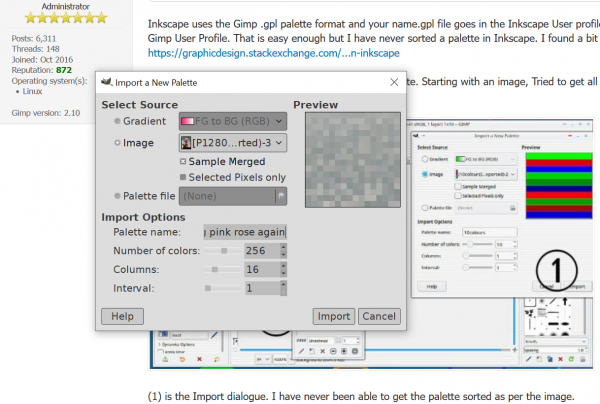Decrease Columns value with down arrow
Image resolution: width=600 pixels, height=404 pixels.
(x=283, y=273)
